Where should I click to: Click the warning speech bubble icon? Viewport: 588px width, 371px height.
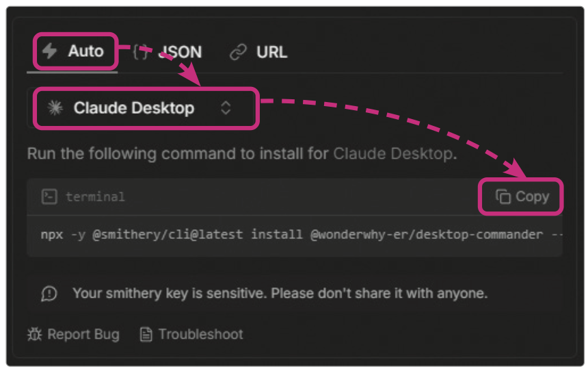pyautogui.click(x=49, y=294)
